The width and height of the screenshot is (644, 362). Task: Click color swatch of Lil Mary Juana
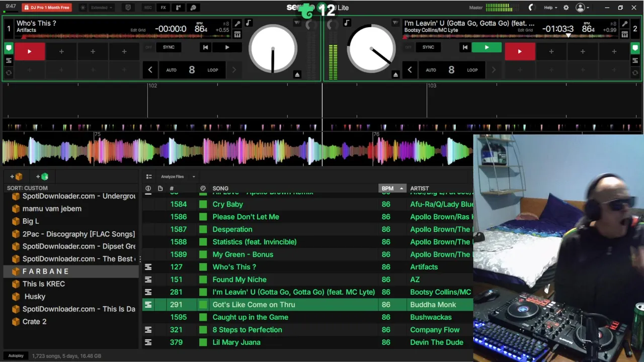(203, 342)
